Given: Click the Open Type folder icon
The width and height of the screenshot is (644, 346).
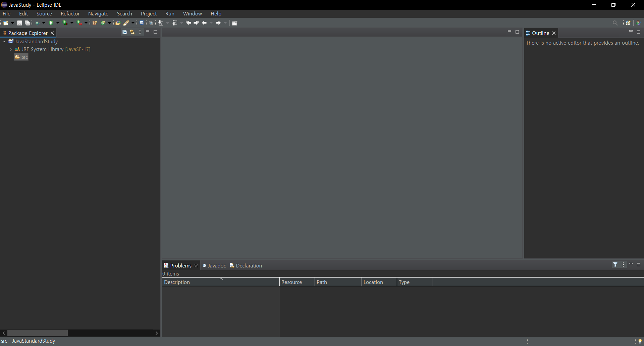Looking at the screenshot, I should [118, 23].
